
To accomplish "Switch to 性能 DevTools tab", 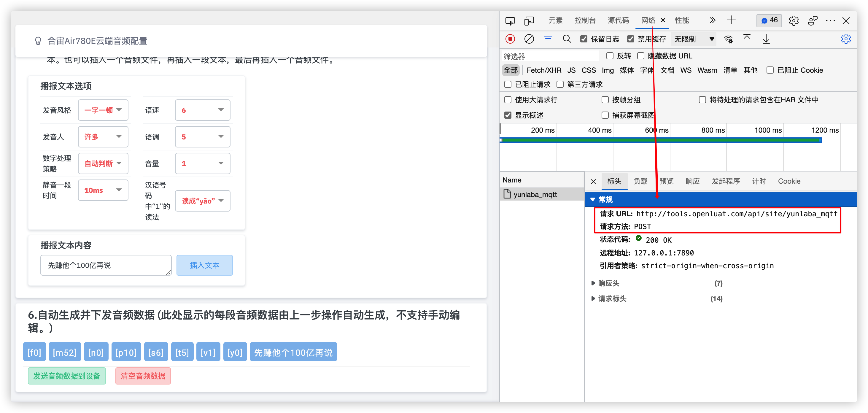I will (682, 20).
